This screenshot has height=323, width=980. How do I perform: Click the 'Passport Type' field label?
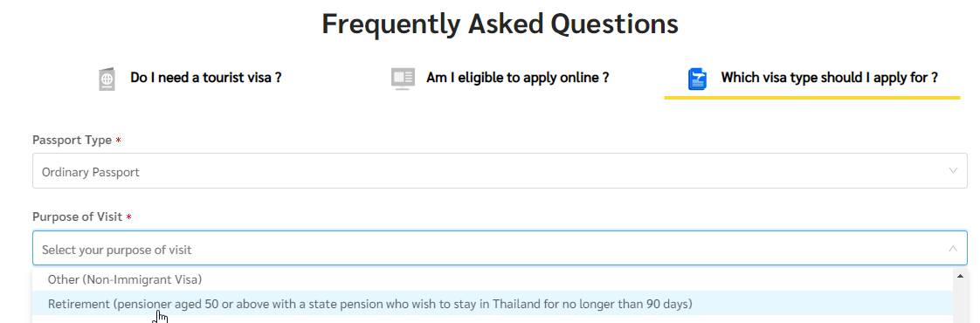tap(72, 140)
